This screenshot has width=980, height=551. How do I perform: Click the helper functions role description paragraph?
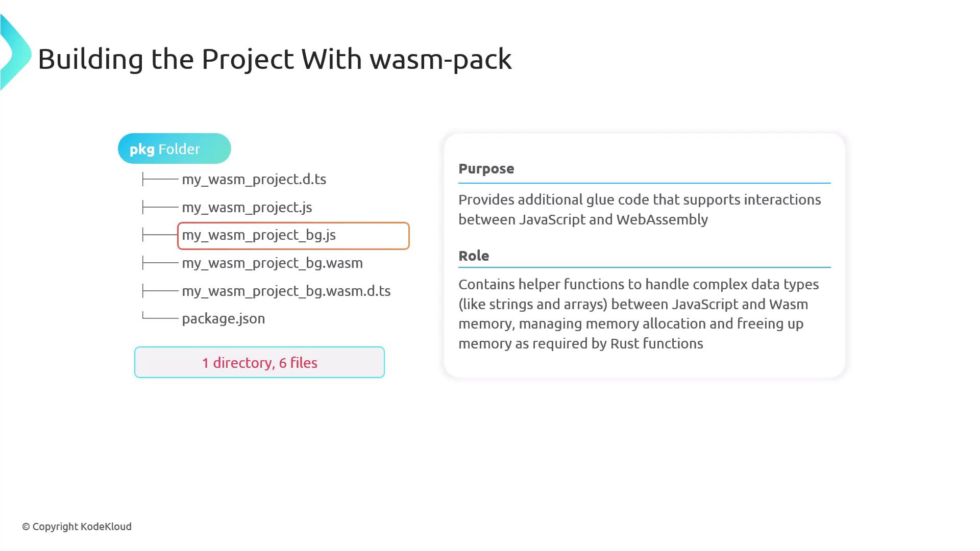[638, 314]
